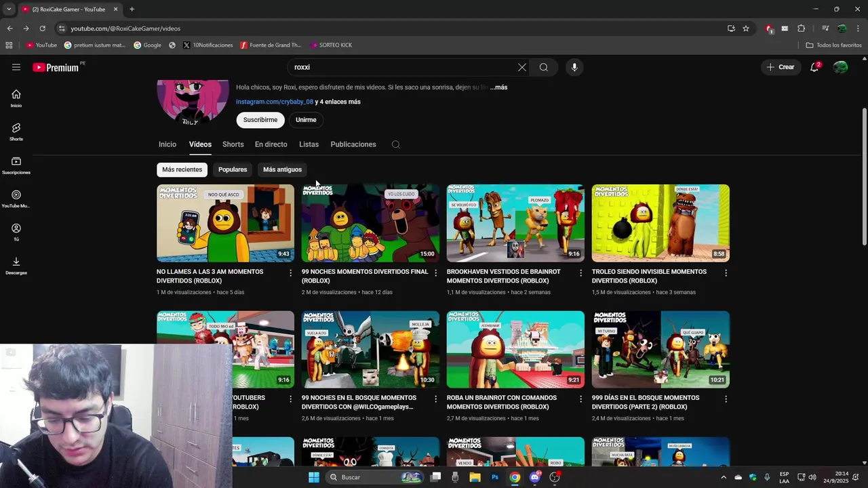This screenshot has height=488, width=868.
Task: Open Chrome from the taskbar
Action: 515,477
